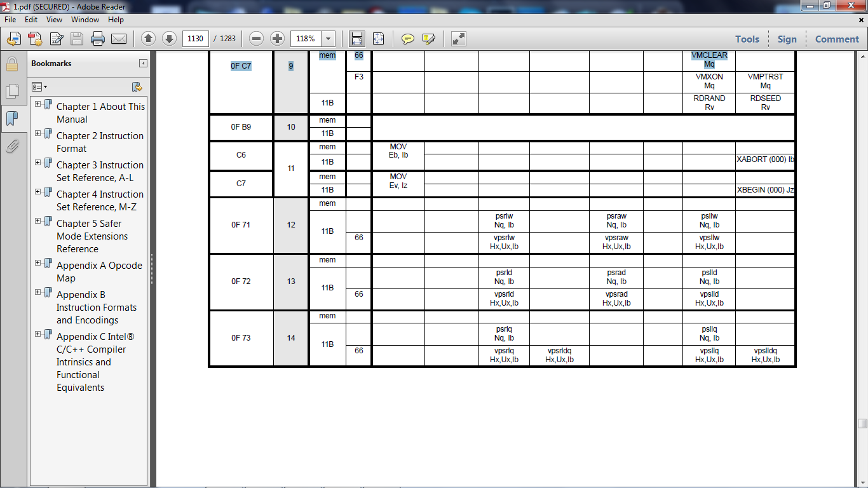Open the Tools pane

point(747,39)
